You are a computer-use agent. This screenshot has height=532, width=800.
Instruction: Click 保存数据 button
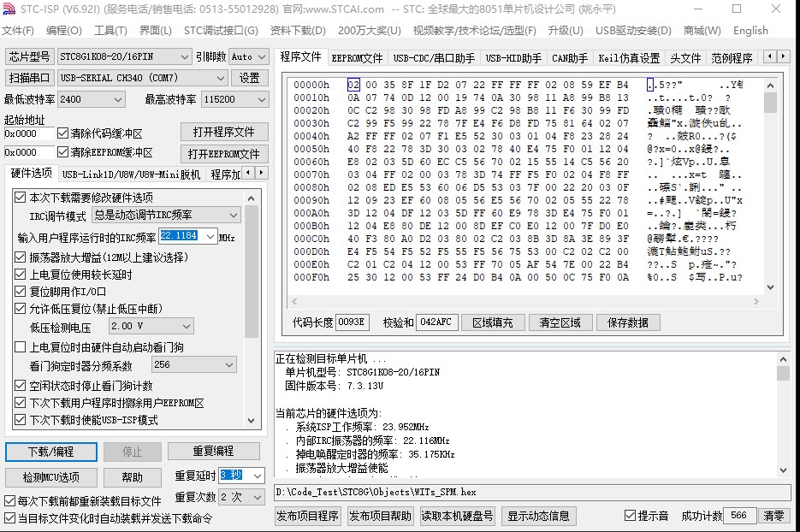pyautogui.click(x=627, y=322)
